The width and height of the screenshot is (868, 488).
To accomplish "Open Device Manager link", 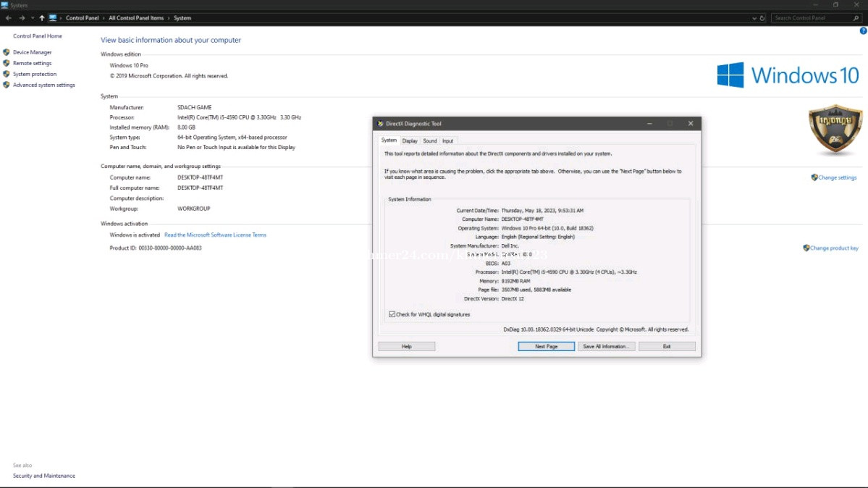I will pos(32,52).
